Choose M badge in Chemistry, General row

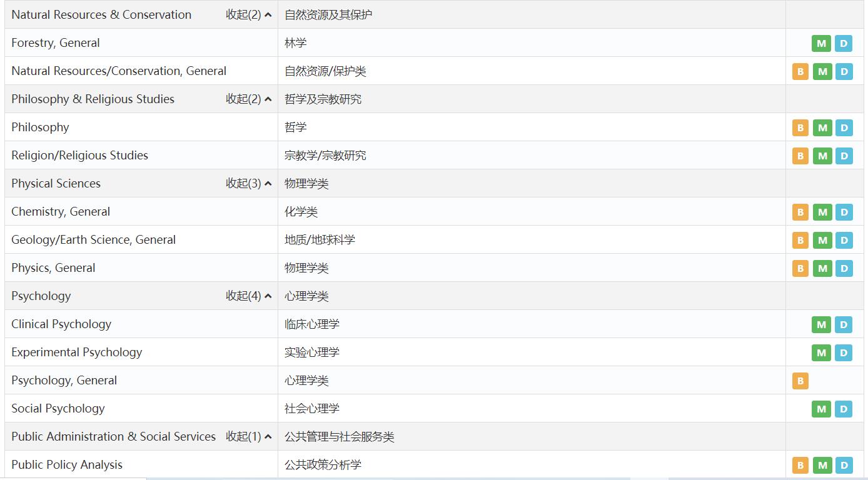822,212
